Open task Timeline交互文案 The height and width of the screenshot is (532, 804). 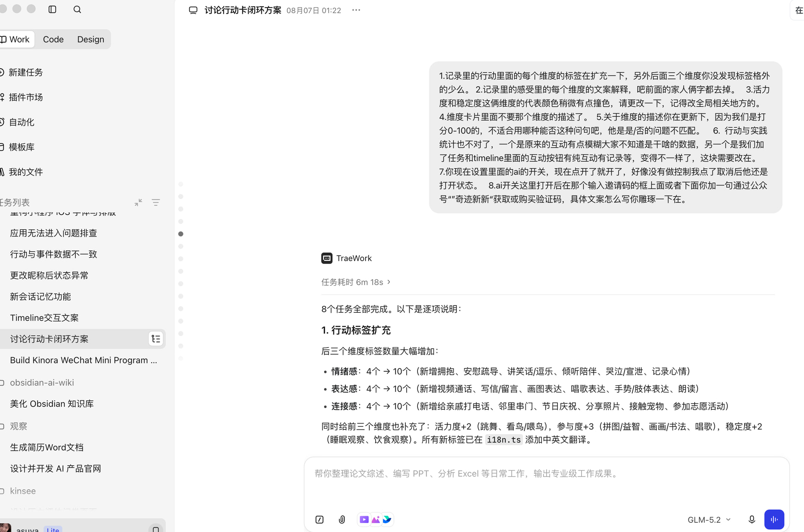point(44,318)
